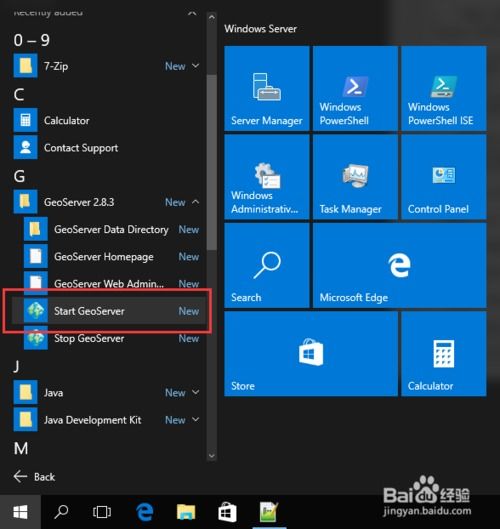Expand the 7-Zip folder chevron
Viewport: 500px width, 529px height.
click(195, 65)
